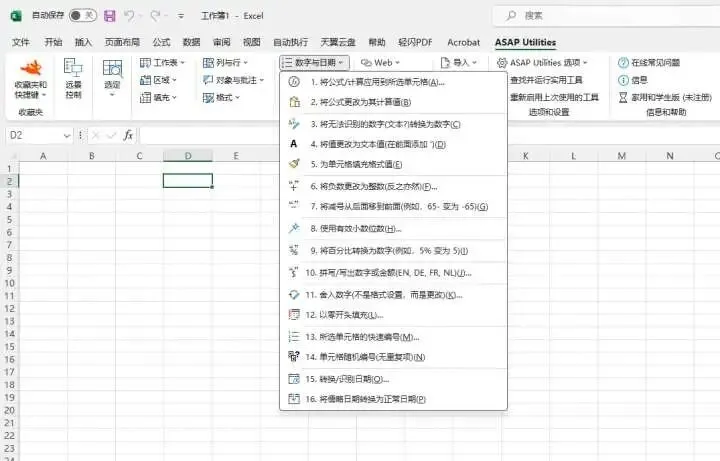Click cell D2 in the worksheet

click(187, 181)
